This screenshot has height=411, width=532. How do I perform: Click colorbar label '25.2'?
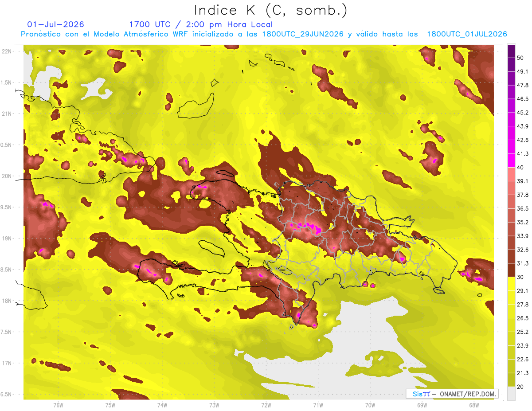pos(523,332)
